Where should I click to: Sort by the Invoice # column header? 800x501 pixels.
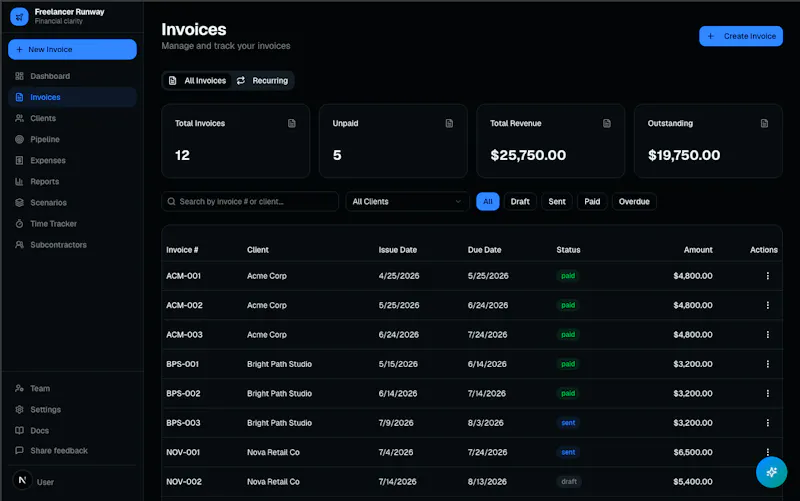point(182,250)
